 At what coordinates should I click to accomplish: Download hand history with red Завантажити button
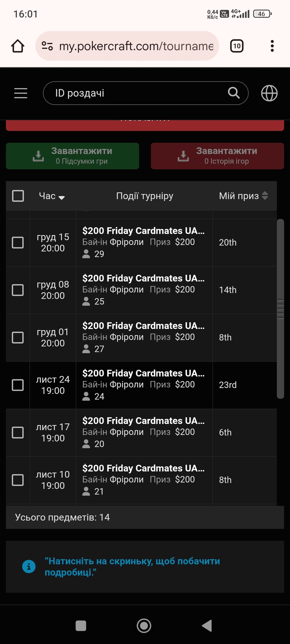(x=217, y=156)
